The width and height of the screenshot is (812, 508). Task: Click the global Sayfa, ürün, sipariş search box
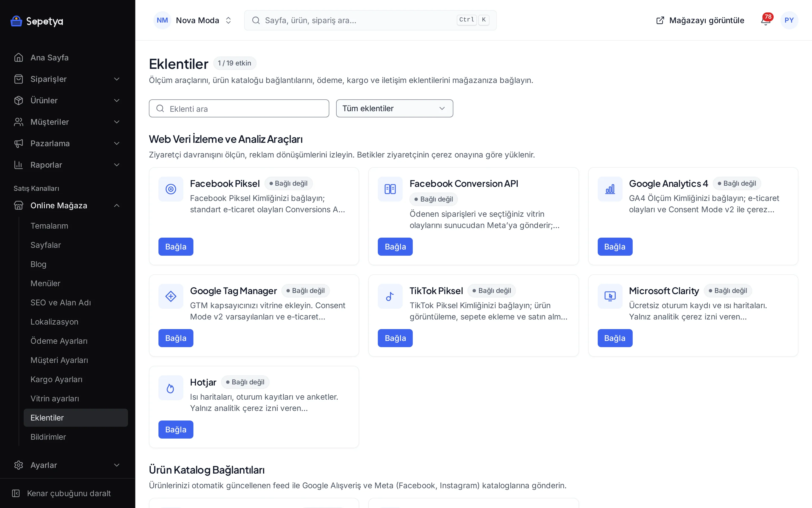click(370, 20)
